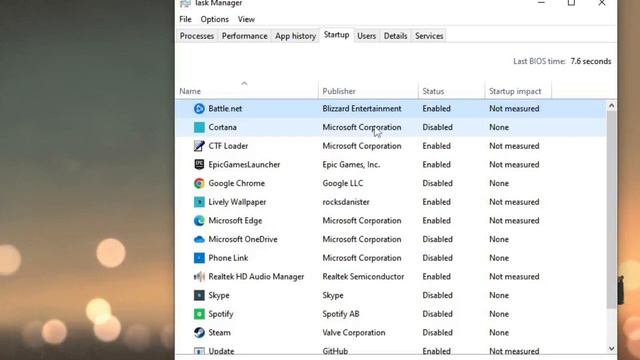The width and height of the screenshot is (640, 360).
Task: Select the CTF Loader pen icon
Action: point(199,146)
